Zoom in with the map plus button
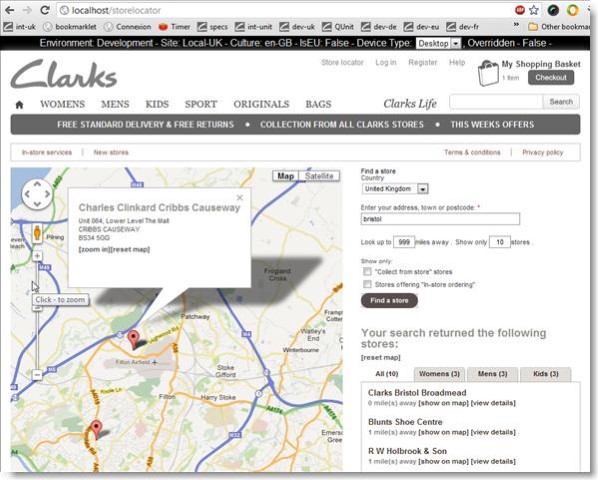Viewport: 598px width, 480px height. tap(37, 256)
